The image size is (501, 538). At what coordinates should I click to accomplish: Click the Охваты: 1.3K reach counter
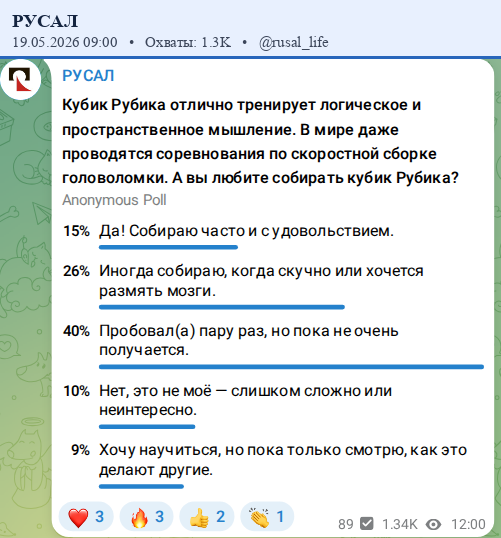pyautogui.click(x=188, y=42)
